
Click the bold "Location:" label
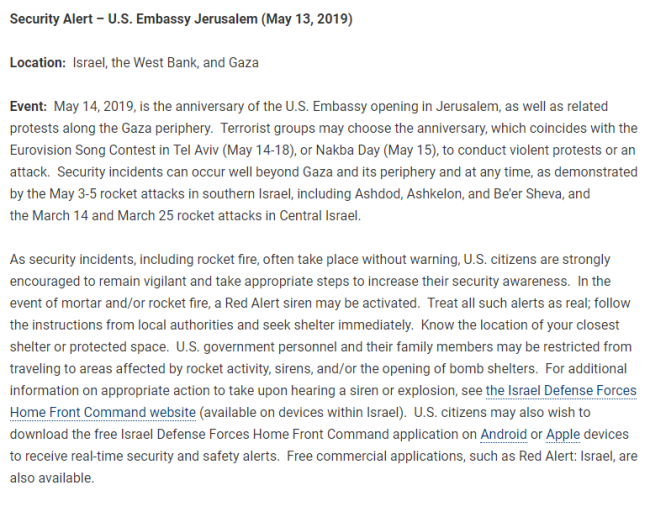click(x=38, y=62)
